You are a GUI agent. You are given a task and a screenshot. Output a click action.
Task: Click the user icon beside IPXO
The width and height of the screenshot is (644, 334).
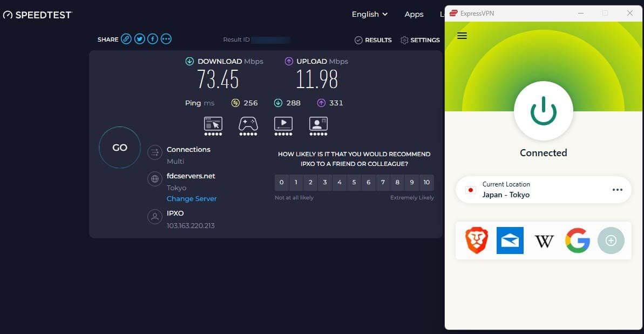155,217
